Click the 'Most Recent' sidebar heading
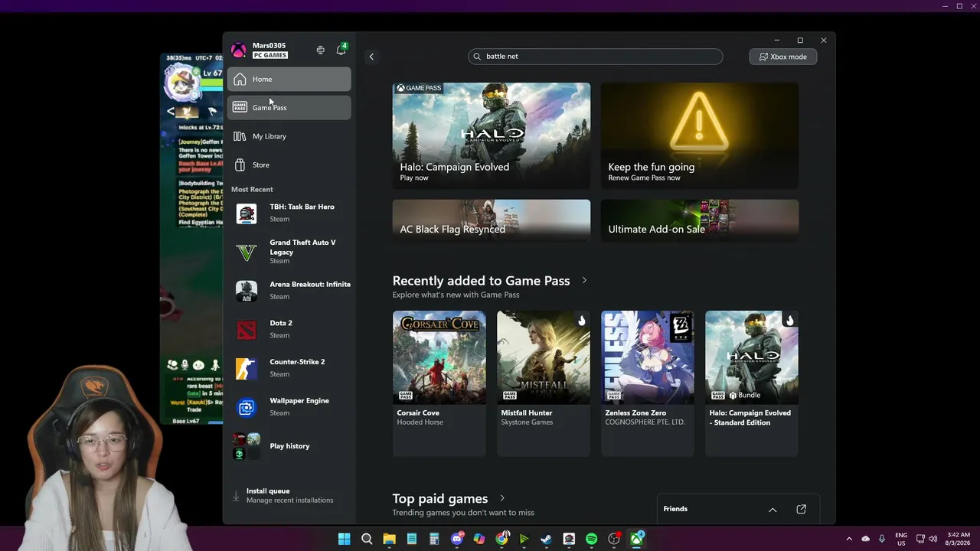Image resolution: width=980 pixels, height=551 pixels. pyautogui.click(x=252, y=189)
